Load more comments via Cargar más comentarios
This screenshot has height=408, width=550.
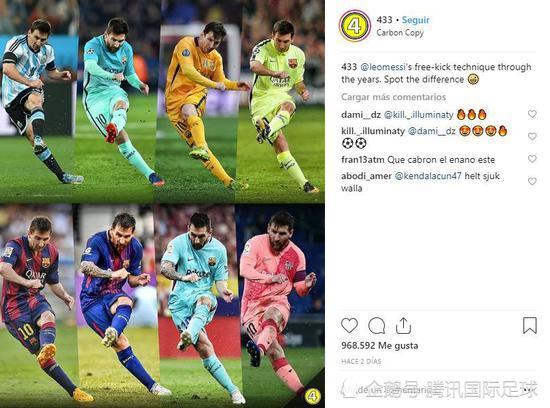tap(393, 97)
